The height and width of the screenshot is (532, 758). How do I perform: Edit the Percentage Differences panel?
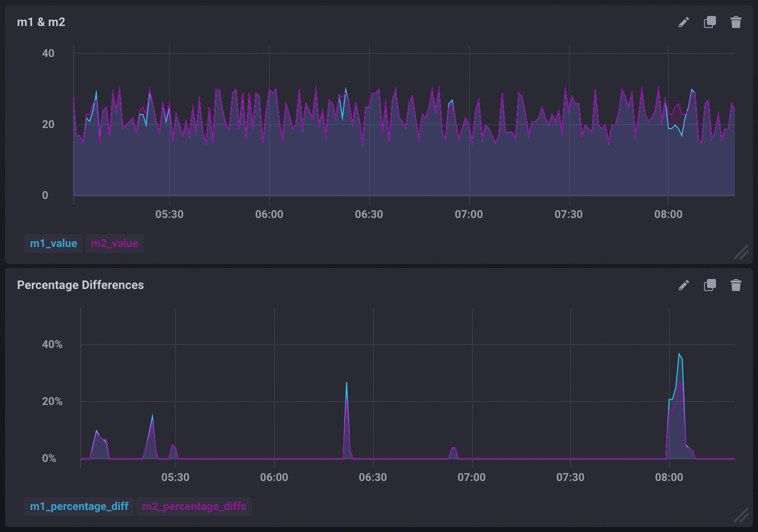(683, 285)
